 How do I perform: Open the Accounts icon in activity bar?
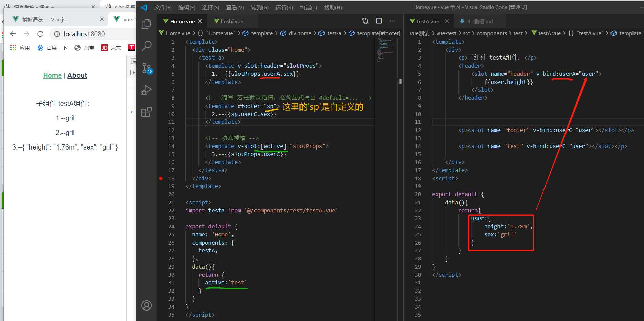point(146,305)
